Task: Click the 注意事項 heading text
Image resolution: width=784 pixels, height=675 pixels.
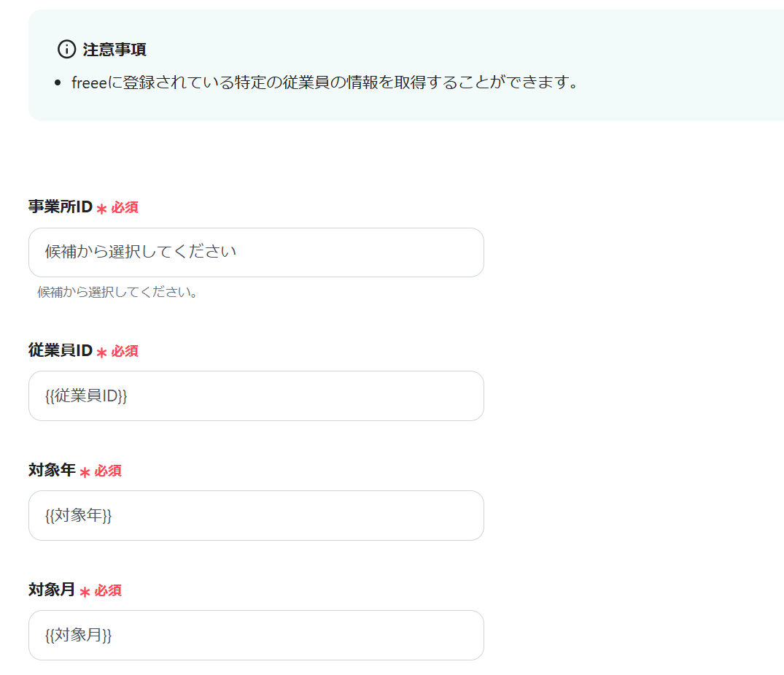Action: click(x=115, y=50)
